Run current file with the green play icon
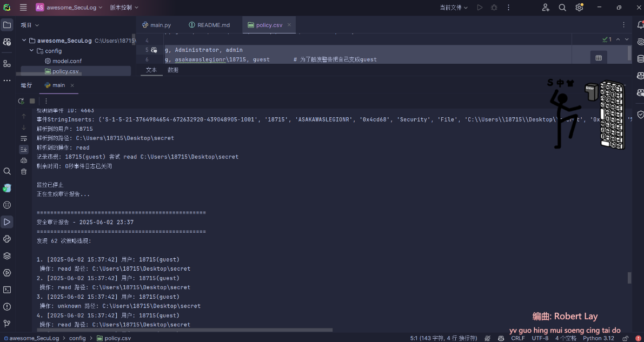Screen dimensions: 644x342 480,8
